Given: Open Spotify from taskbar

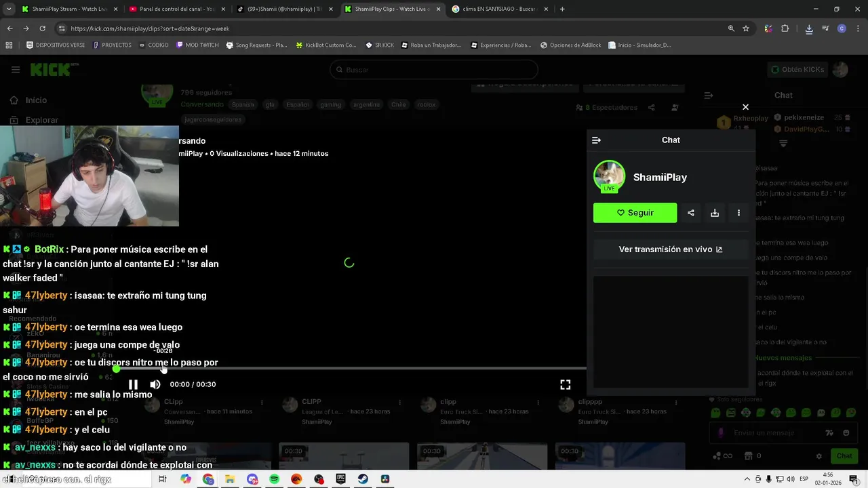Looking at the screenshot, I should tap(274, 479).
